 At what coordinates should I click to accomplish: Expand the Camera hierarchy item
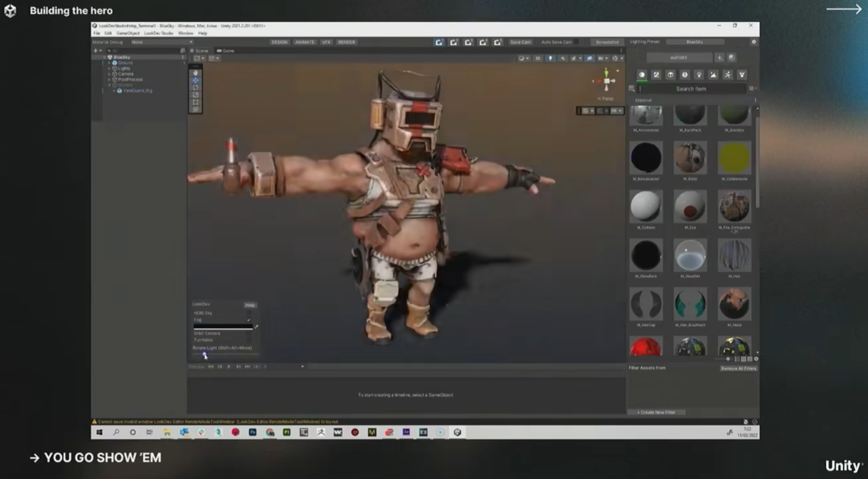pyautogui.click(x=109, y=74)
